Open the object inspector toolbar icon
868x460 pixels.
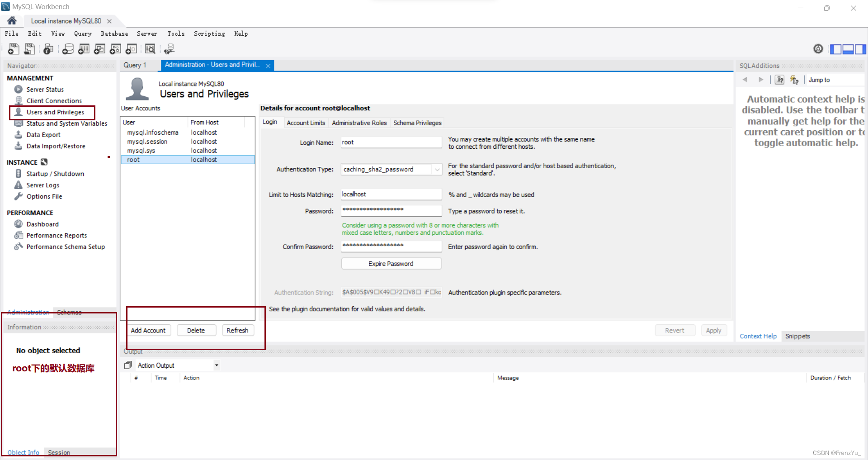[x=48, y=49]
